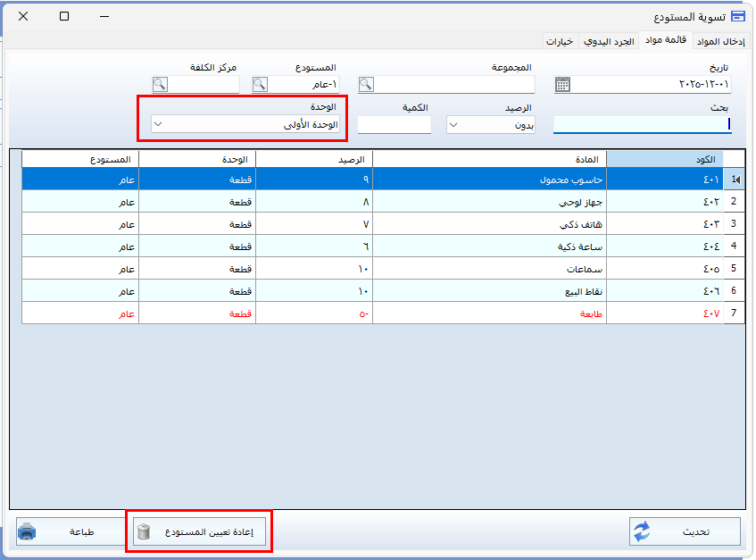Open the الرصيد filter dropdown
The width and height of the screenshot is (756, 560).
[x=453, y=125]
